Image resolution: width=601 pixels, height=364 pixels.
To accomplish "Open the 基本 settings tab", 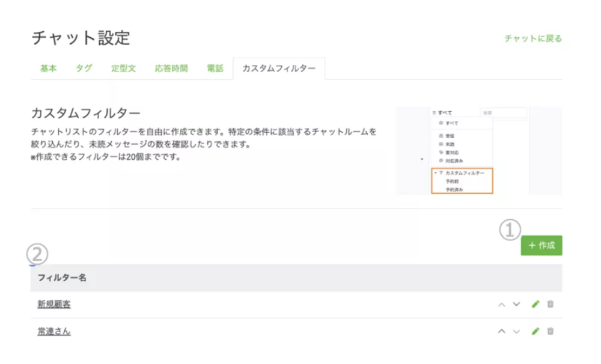I will coord(48,68).
